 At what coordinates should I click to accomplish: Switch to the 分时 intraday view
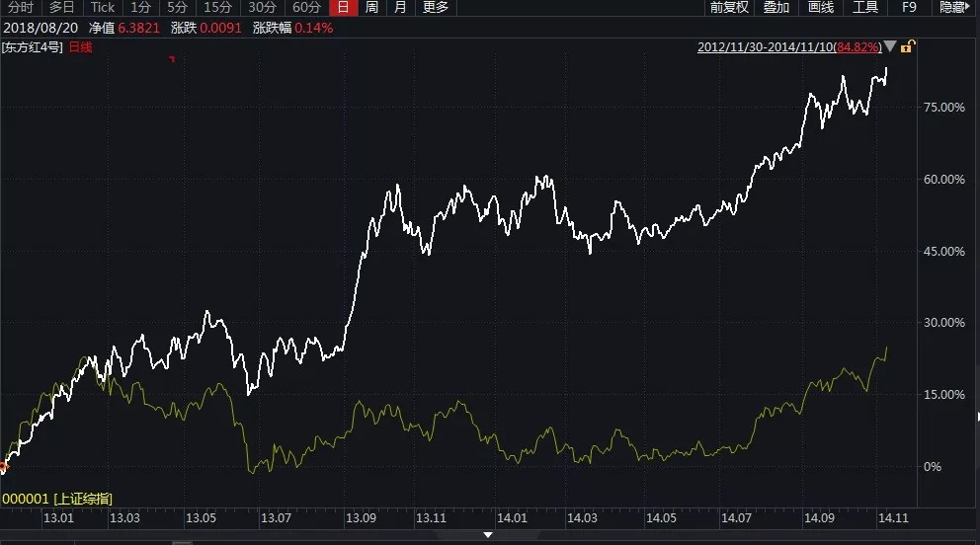(x=21, y=8)
